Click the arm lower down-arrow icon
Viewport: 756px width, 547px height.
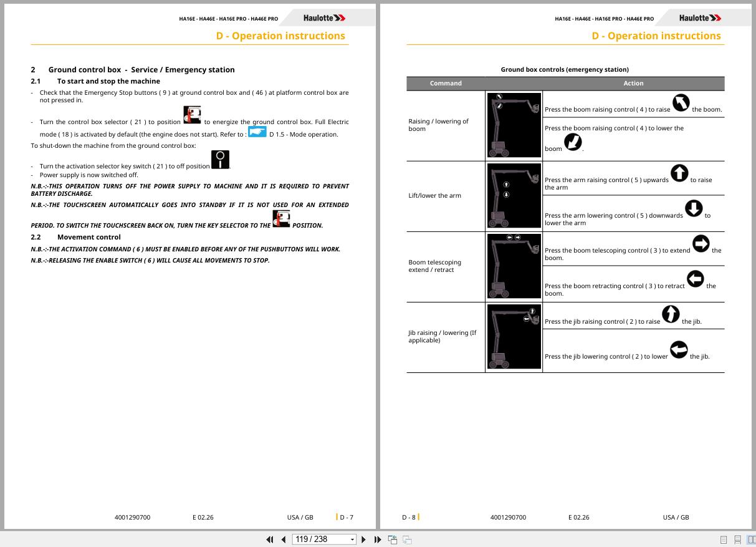pos(694,209)
